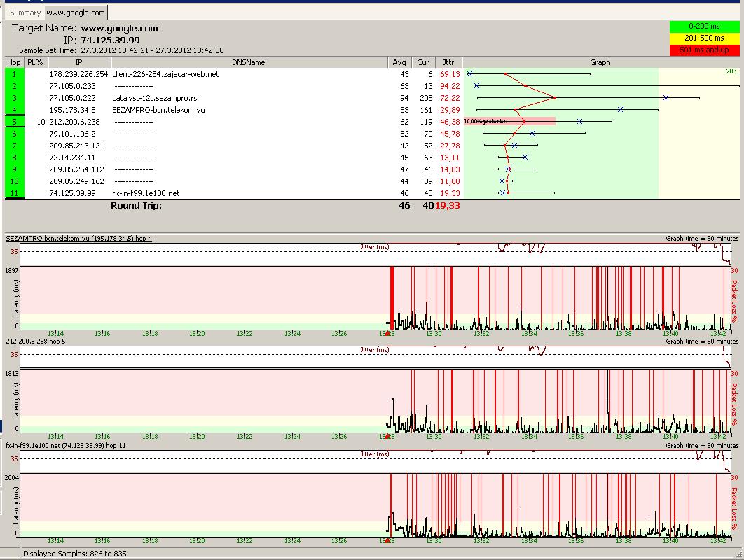The image size is (744, 560).
Task: Click red triangle marker in hop 11 timeline
Action: (387, 540)
